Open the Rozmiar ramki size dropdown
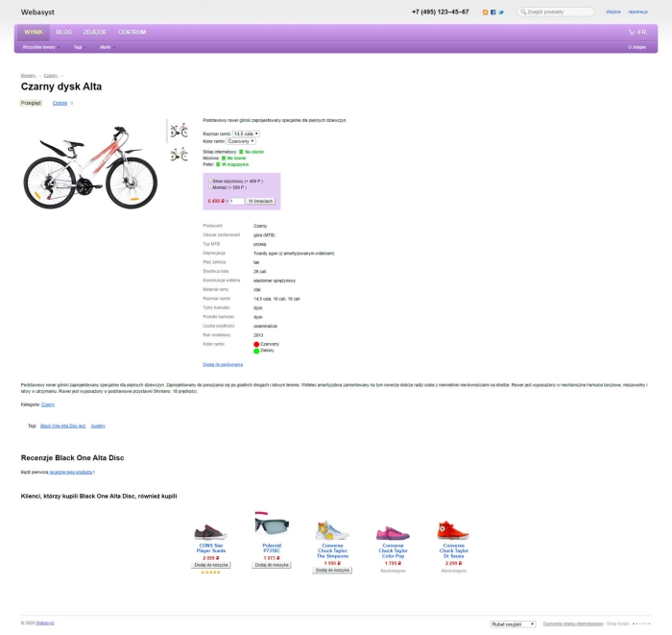Image resolution: width=672 pixels, height=635 pixels. coord(246,134)
